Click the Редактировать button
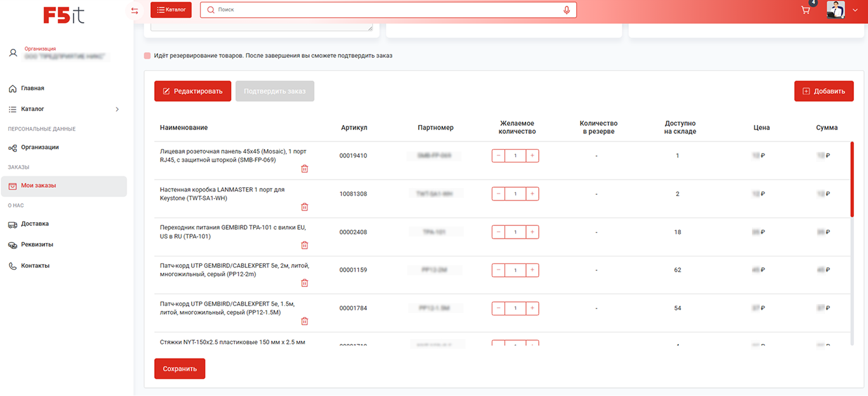The image size is (868, 396). point(192,91)
